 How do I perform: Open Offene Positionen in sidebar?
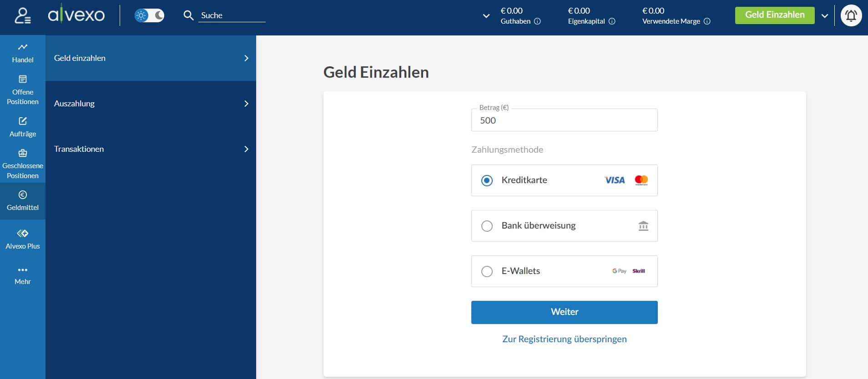click(x=23, y=90)
